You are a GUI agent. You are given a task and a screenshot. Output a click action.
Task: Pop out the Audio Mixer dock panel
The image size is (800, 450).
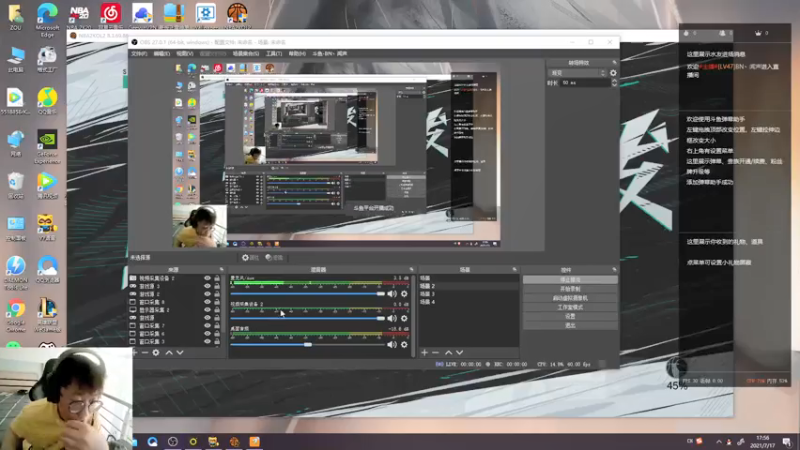411,269
